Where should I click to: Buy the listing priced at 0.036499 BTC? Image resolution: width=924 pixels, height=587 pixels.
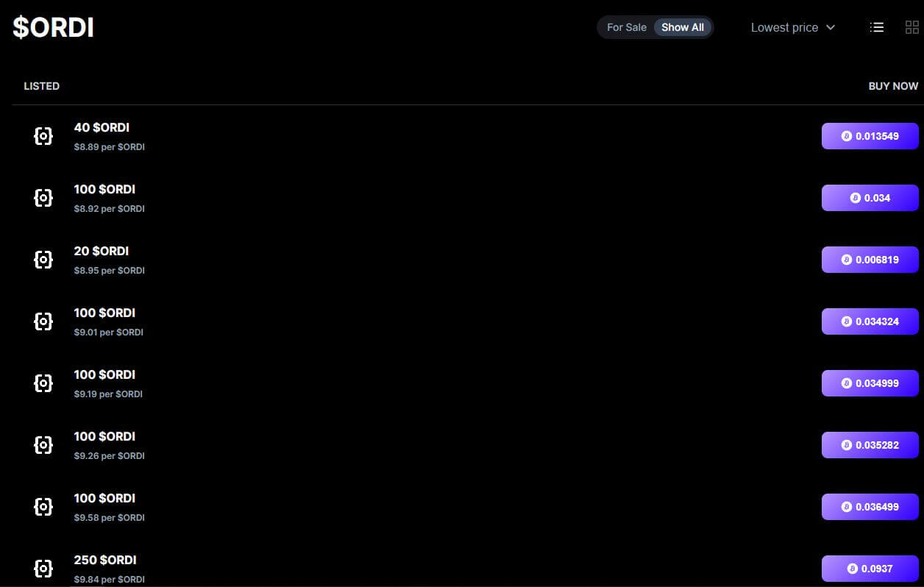click(x=870, y=507)
